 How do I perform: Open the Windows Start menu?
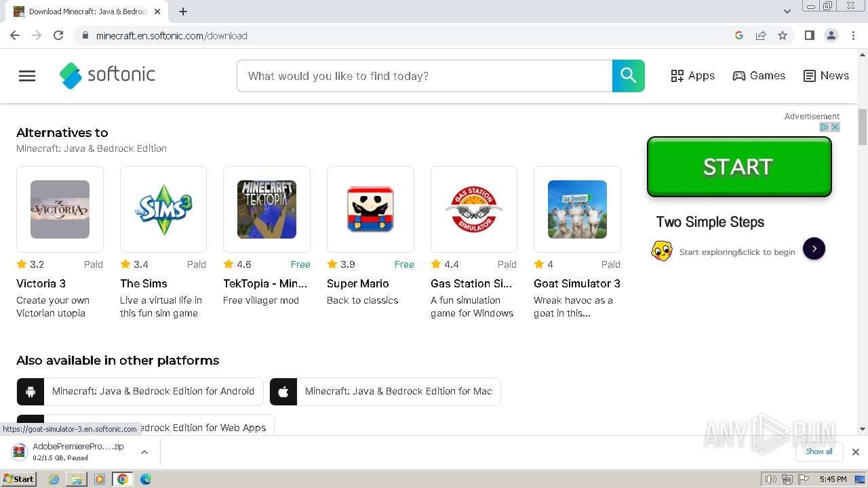19,479
